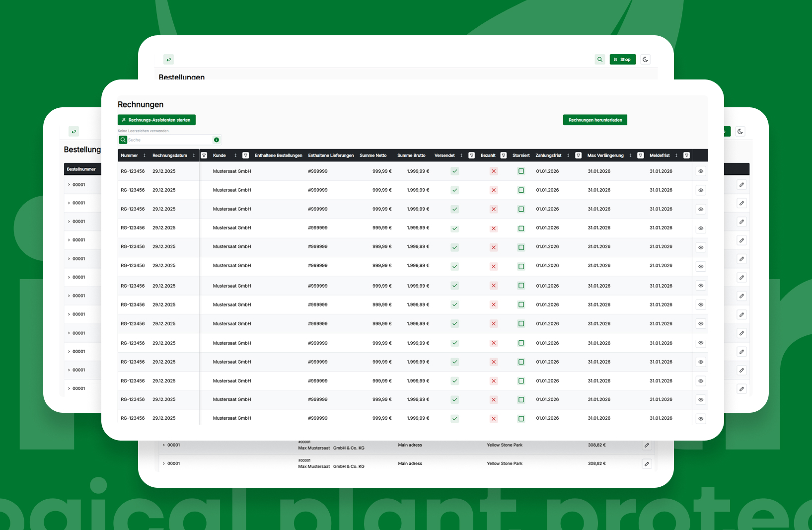Viewport: 812px width, 530px height.
Task: Click the back arrow above Bestellungen heading
Action: coord(169,60)
